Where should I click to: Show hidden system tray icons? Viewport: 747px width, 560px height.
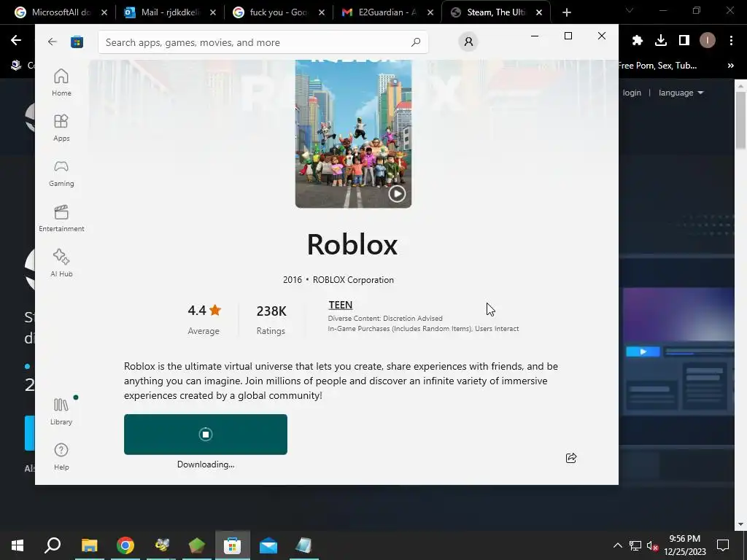point(617,545)
